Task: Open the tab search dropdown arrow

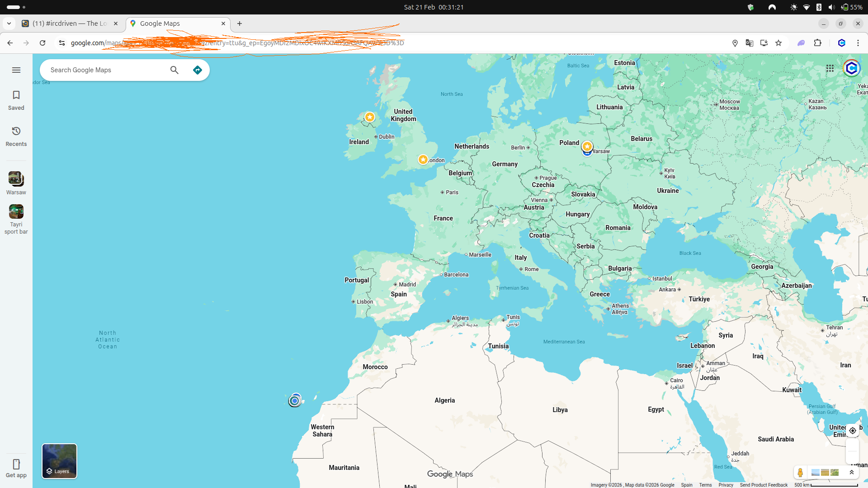Action: point(9,23)
